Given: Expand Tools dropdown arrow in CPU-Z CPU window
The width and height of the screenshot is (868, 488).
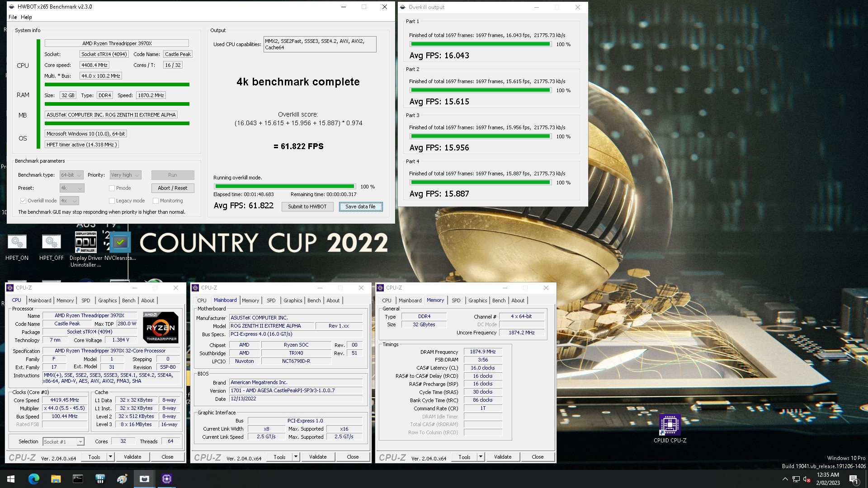Looking at the screenshot, I should click(x=110, y=457).
